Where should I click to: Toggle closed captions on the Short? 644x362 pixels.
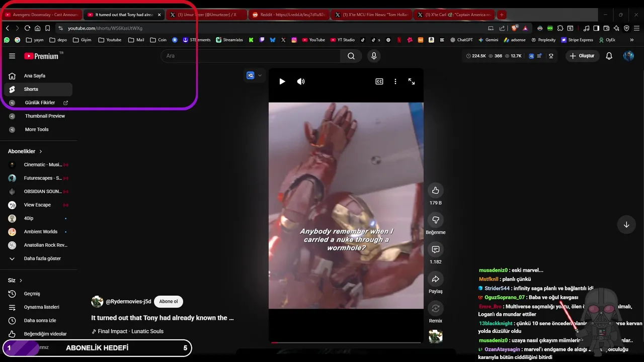pos(379,81)
